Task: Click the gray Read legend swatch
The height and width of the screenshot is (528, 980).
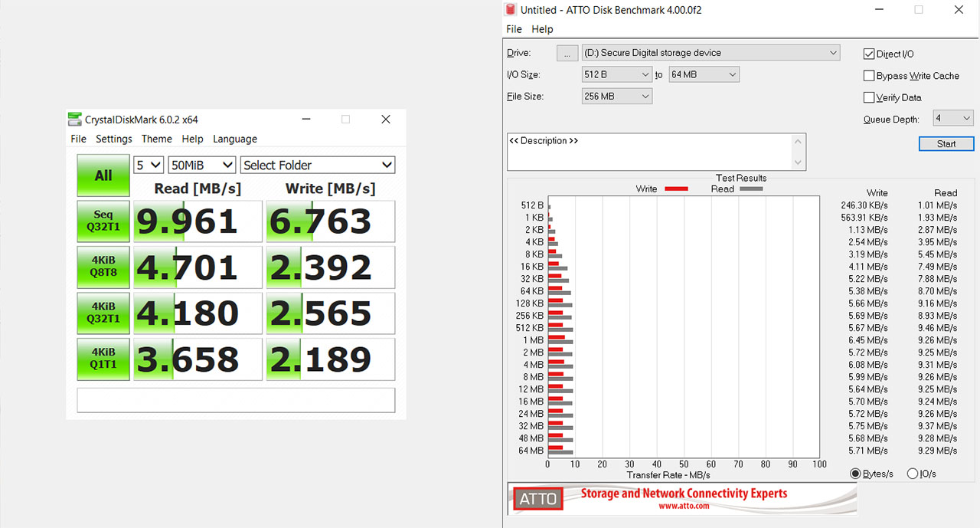Action: point(751,189)
